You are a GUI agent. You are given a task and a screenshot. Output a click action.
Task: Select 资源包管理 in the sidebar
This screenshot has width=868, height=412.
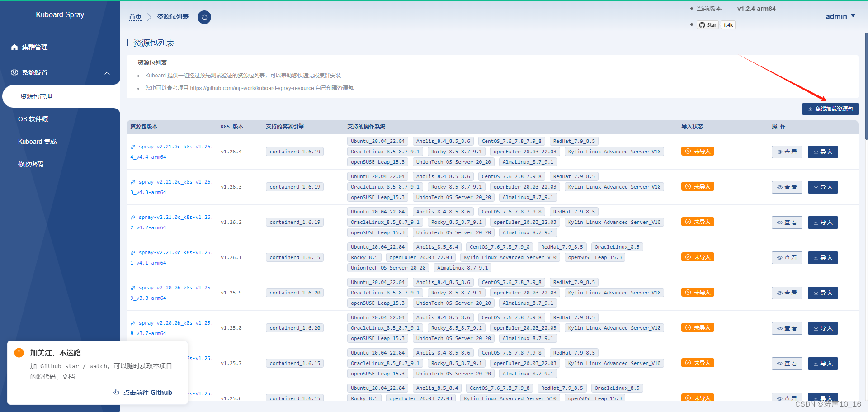click(x=61, y=96)
